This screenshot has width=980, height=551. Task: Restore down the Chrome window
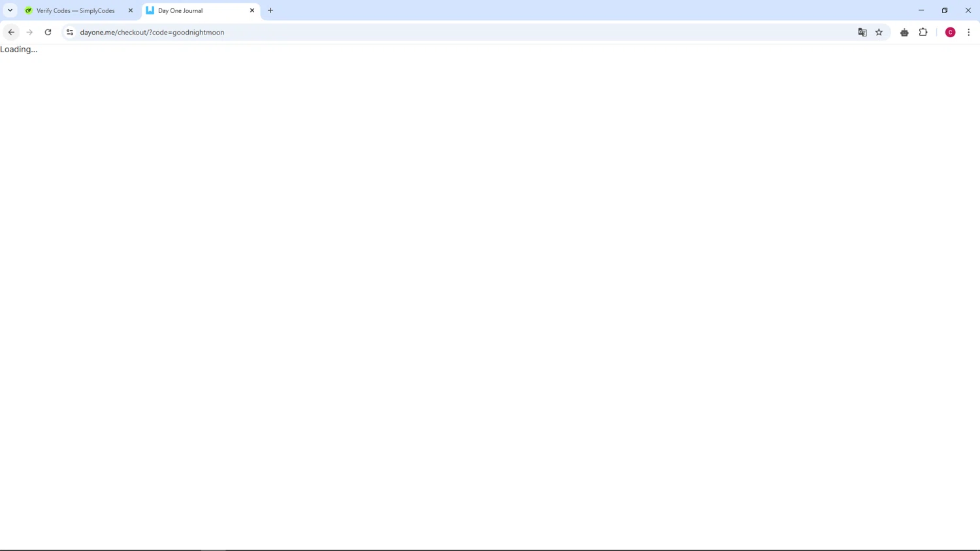click(945, 10)
